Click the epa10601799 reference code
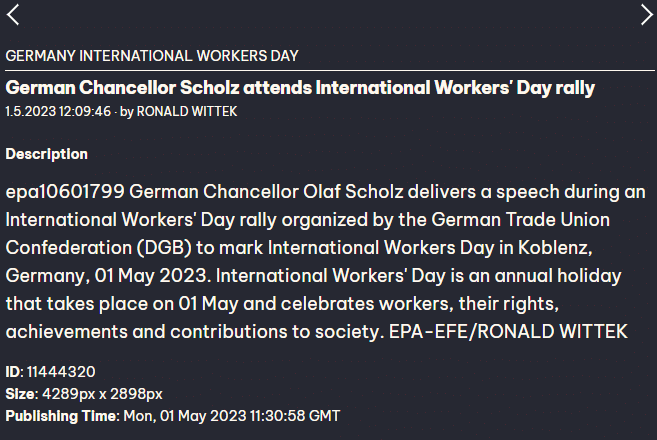This screenshot has width=657, height=440. pos(65,192)
